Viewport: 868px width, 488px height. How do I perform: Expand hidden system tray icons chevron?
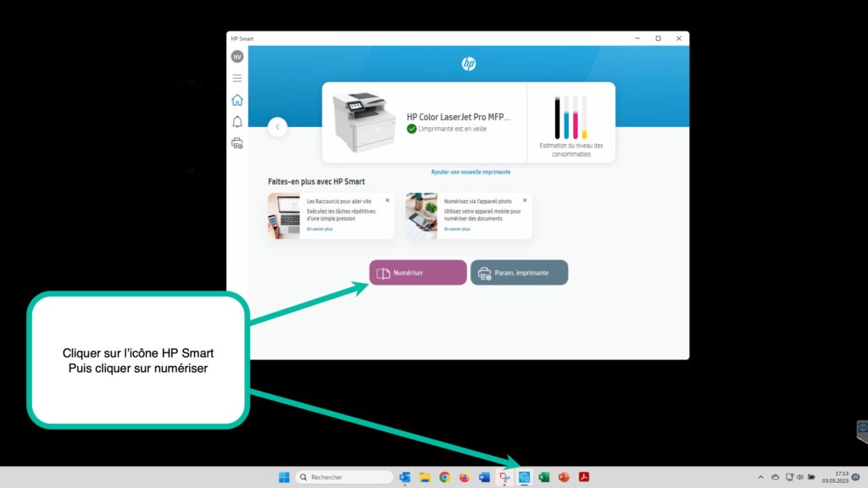pyautogui.click(x=760, y=477)
